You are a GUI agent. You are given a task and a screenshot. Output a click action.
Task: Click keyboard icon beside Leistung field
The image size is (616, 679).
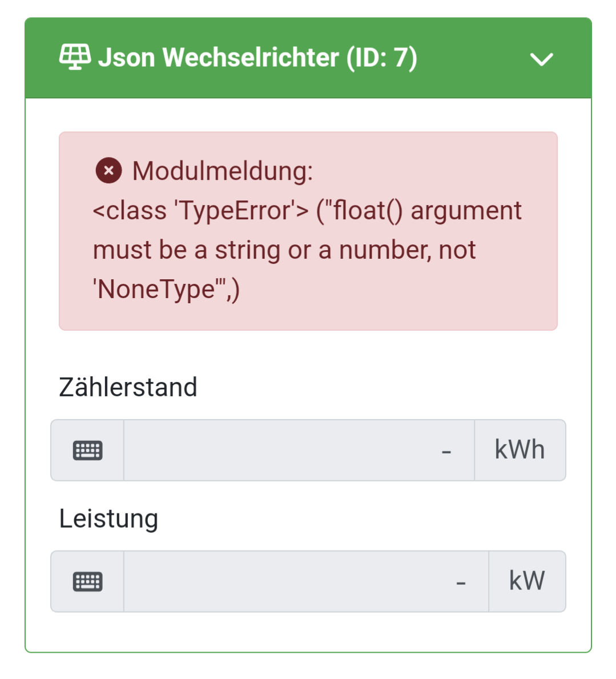click(87, 581)
